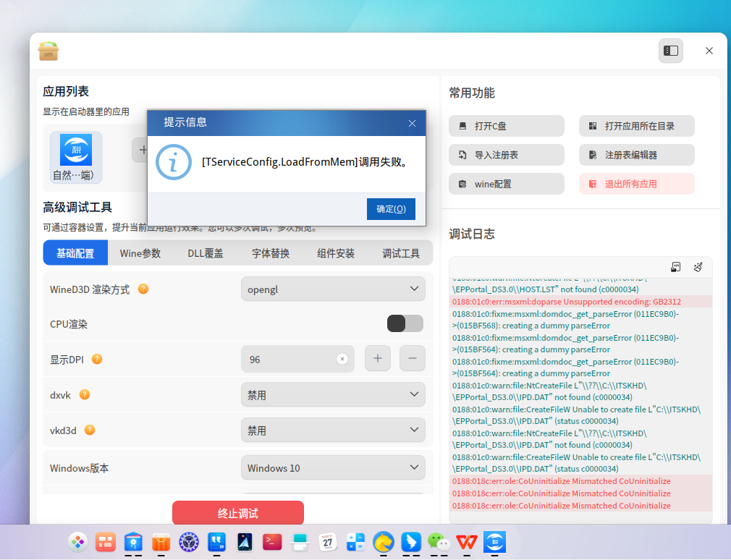This screenshot has width=731, height=560.
Task: Expand the vkd3d 禁用 dropdown
Action: pyautogui.click(x=333, y=430)
